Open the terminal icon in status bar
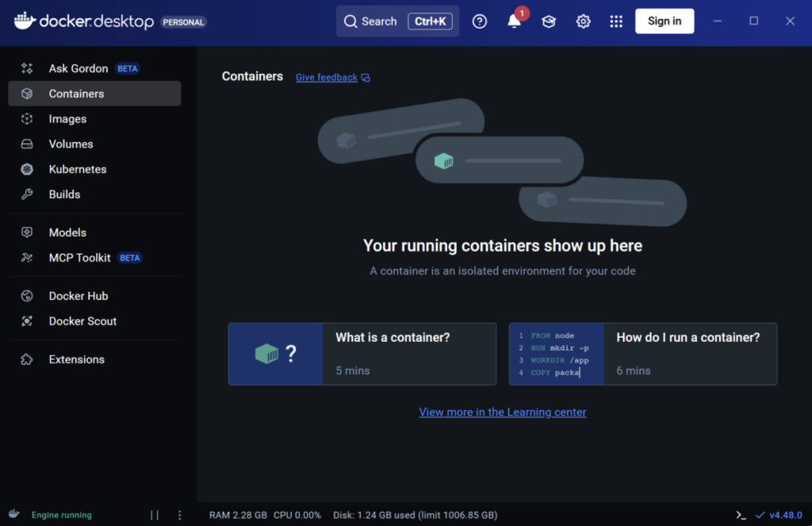812x526 pixels. 741,515
